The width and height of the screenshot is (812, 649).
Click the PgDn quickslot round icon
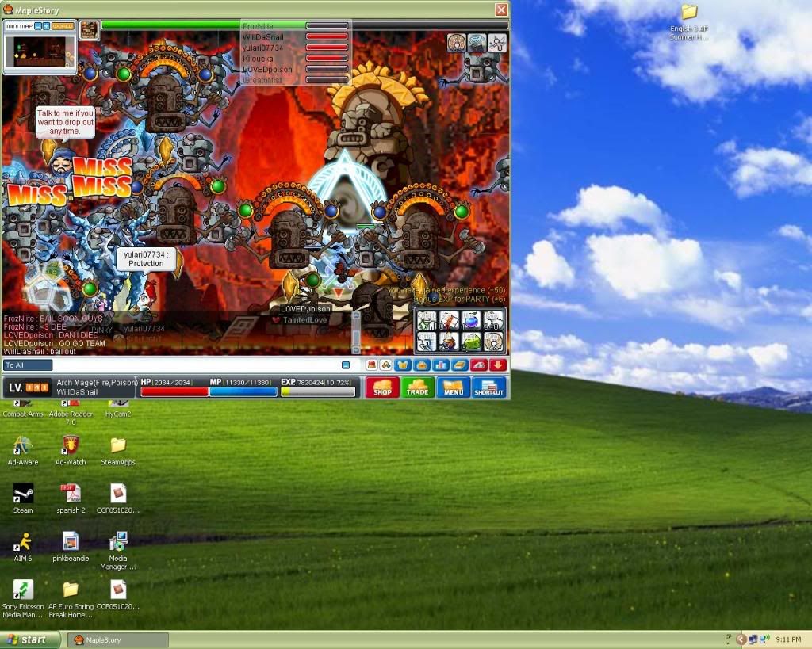[x=492, y=342]
